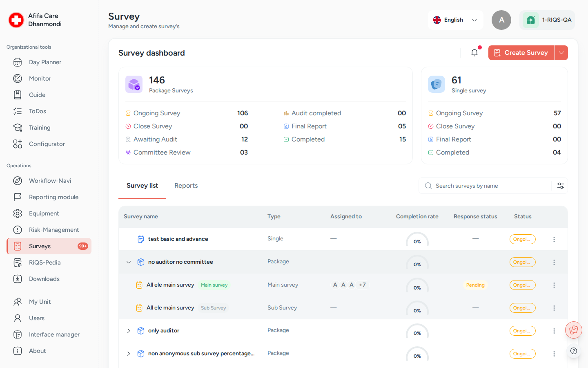The image size is (588, 368).
Task: Open the Create Survey dropdown arrow
Action: pyautogui.click(x=561, y=53)
